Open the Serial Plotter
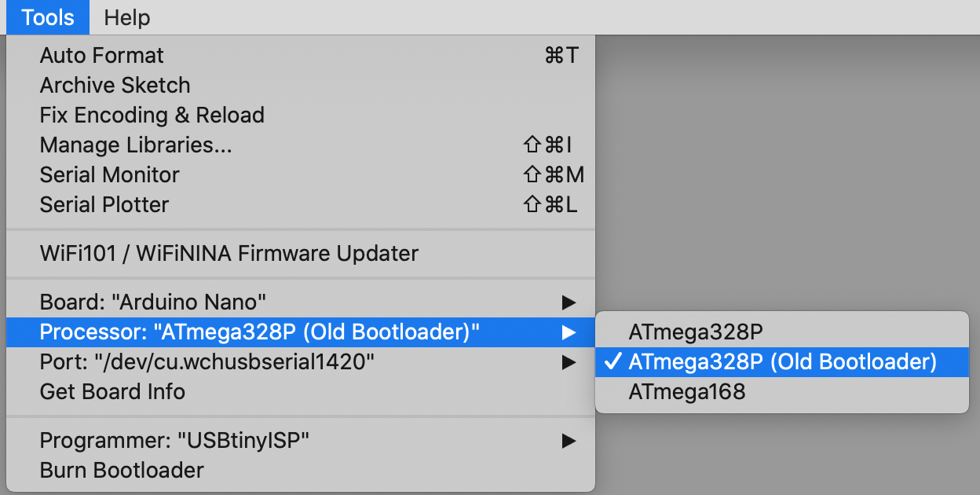This screenshot has width=980, height=495. coord(301,205)
